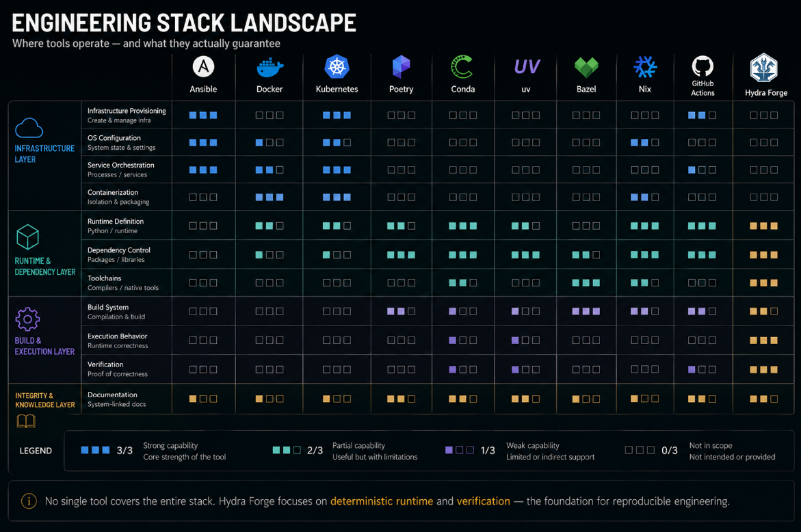The image size is (801, 532).
Task: Click Conda's Verification rating squares
Action: coord(463,370)
